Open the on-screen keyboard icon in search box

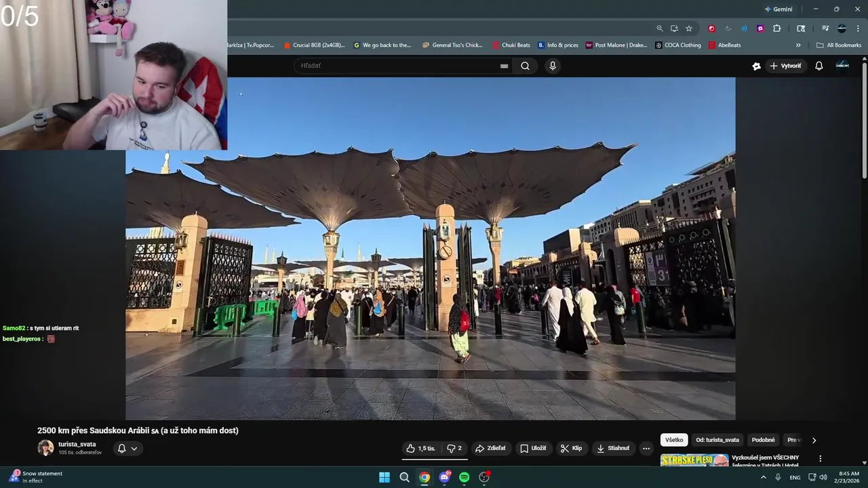point(504,66)
